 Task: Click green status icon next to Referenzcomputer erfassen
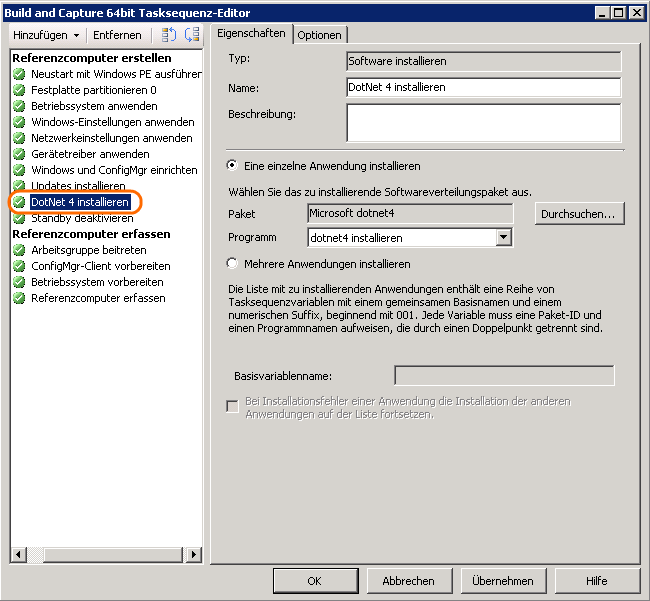(x=19, y=298)
